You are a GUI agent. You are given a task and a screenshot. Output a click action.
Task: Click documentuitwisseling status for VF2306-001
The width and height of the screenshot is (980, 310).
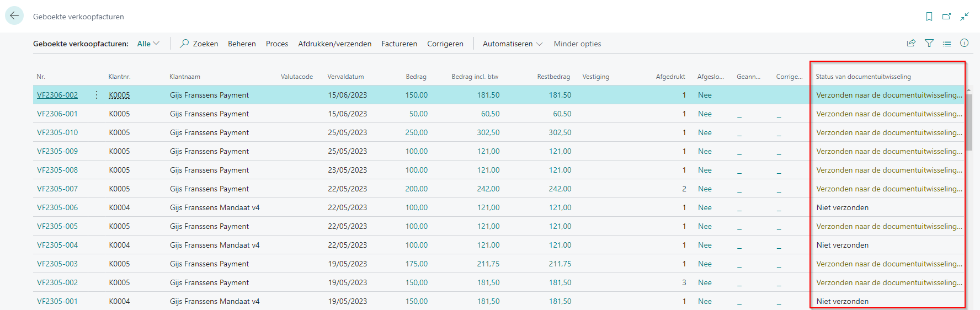889,114
